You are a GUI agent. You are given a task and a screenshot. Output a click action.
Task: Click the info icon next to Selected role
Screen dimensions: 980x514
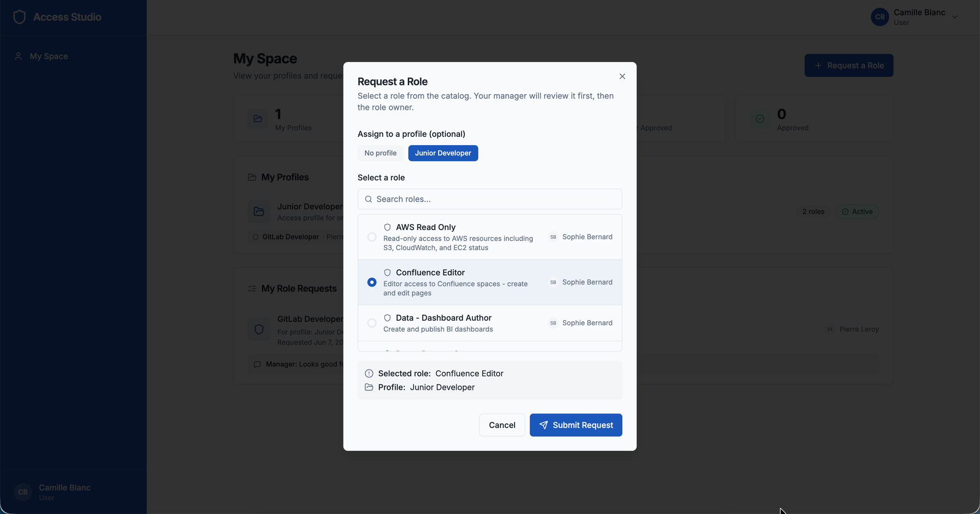point(369,374)
